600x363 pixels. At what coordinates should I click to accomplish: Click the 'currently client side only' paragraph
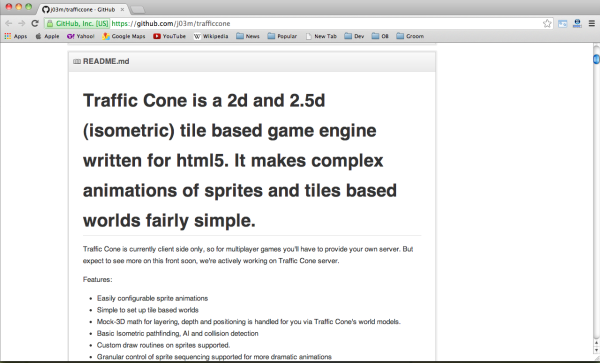(248, 255)
